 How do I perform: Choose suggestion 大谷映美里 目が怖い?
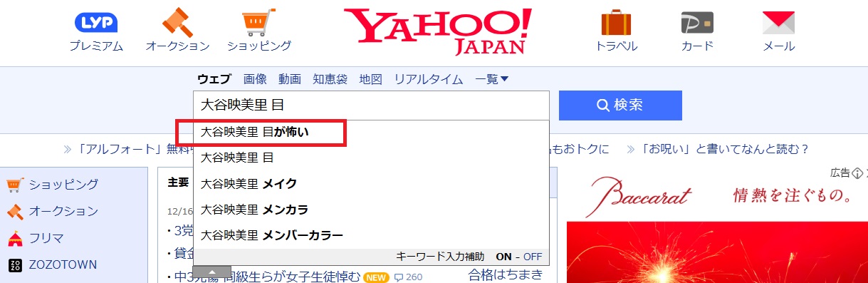(x=371, y=132)
